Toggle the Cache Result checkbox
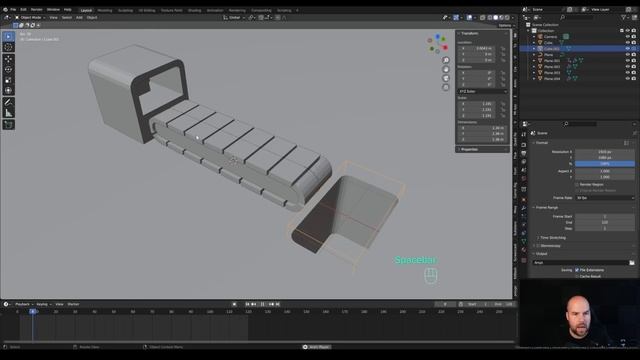 click(x=577, y=276)
